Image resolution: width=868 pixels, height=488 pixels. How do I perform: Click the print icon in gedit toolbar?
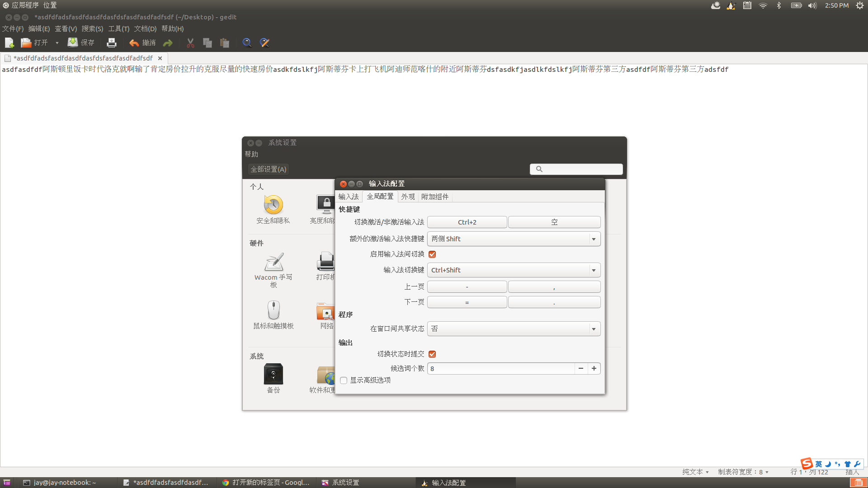[x=111, y=43]
